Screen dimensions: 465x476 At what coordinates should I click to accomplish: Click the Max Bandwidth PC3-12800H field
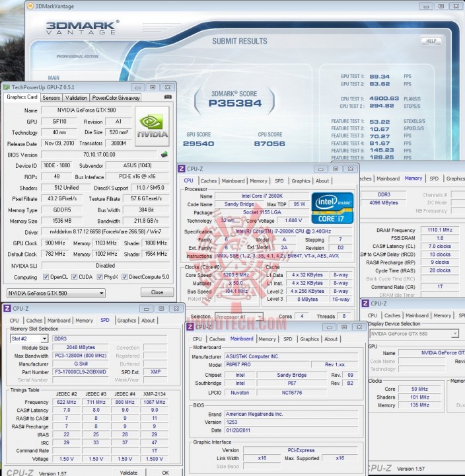pyautogui.click(x=81, y=356)
